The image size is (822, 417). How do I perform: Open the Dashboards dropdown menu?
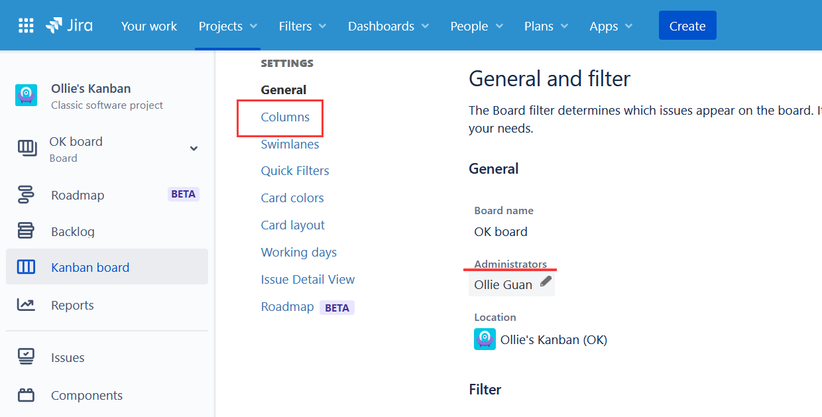coord(388,26)
